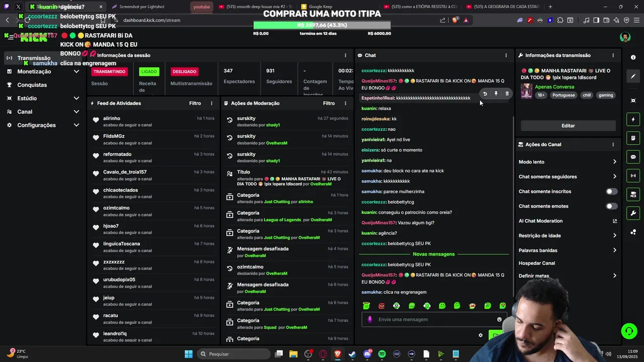Click the wrench tool icon in right sidebar
Viewport: 644px width, 362px height.
633,213
